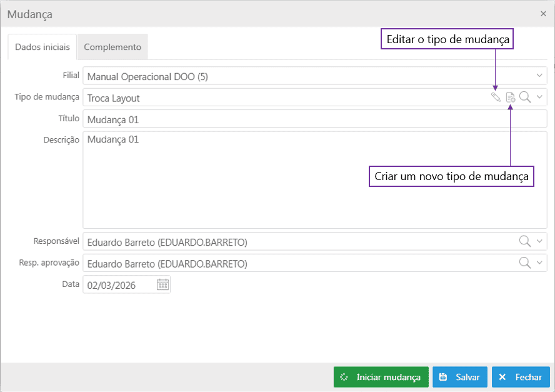555x392 pixels.
Task: Close the Mudança dialog with the X
Action: (542, 13)
